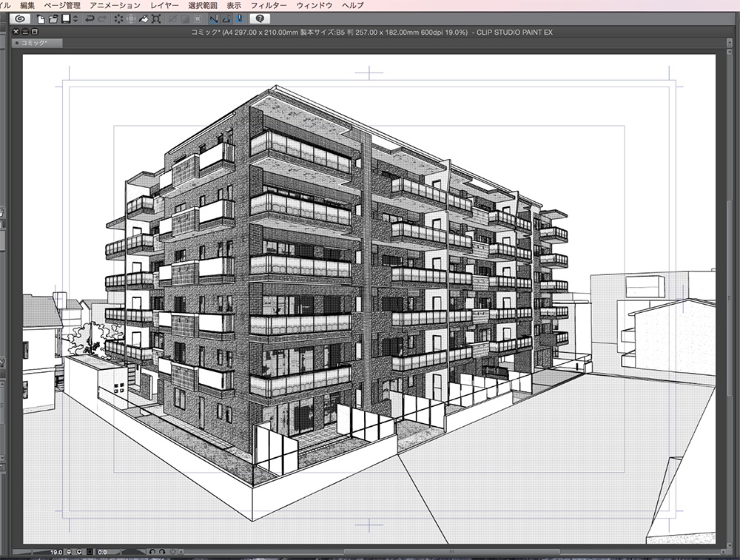Click the rotation value field showing 0.0
740x560 pixels.
click(103, 552)
